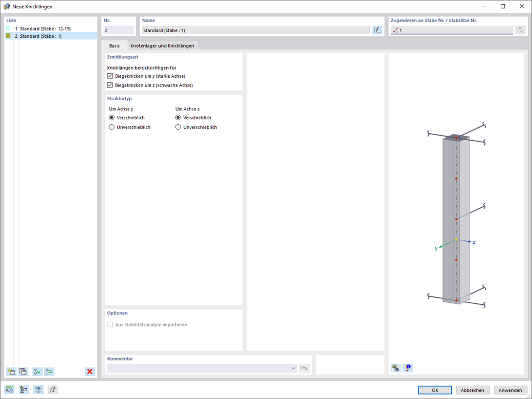
Task: Copy the selected list entry icon
Action: pyautogui.click(x=23, y=371)
